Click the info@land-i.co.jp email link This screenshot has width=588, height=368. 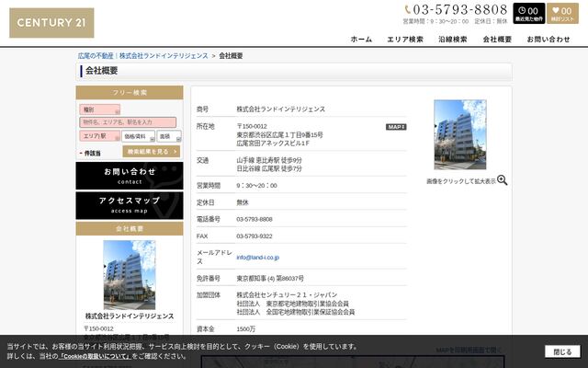coord(257,258)
